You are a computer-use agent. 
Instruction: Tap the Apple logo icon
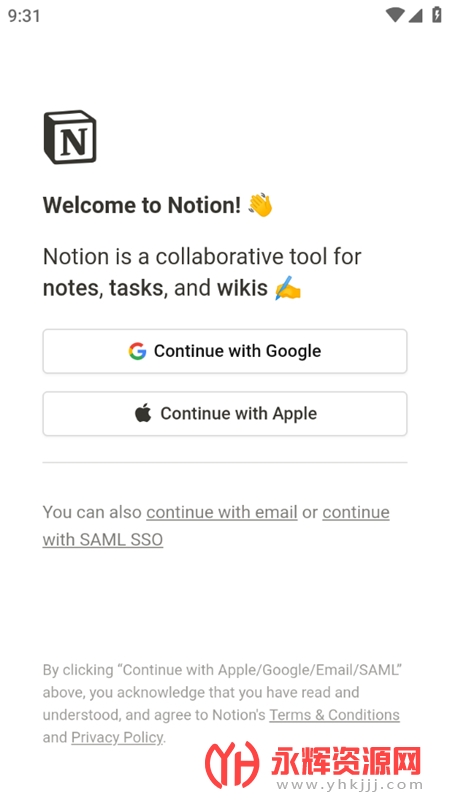click(143, 413)
